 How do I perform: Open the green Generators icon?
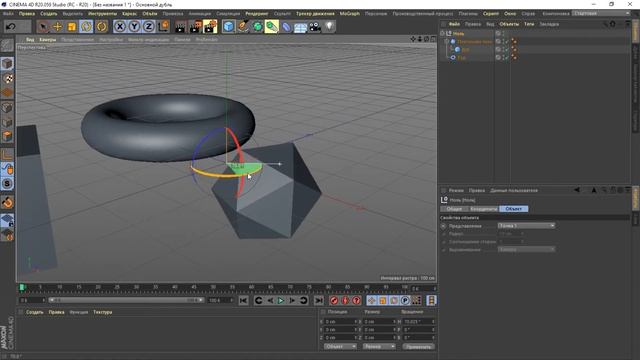(x=258, y=27)
